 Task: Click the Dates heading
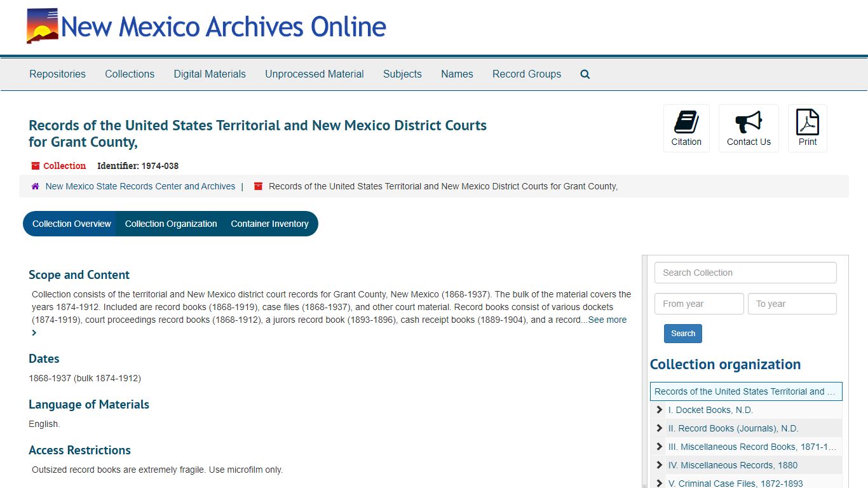44,359
